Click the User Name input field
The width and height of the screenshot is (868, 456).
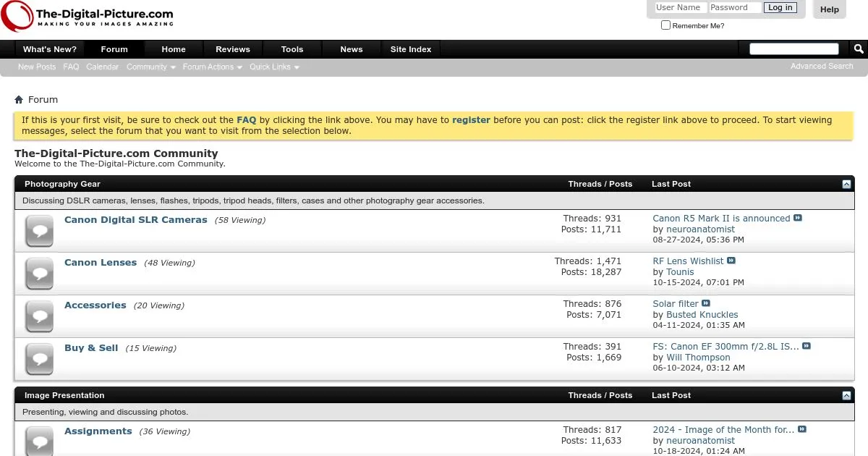pos(679,8)
